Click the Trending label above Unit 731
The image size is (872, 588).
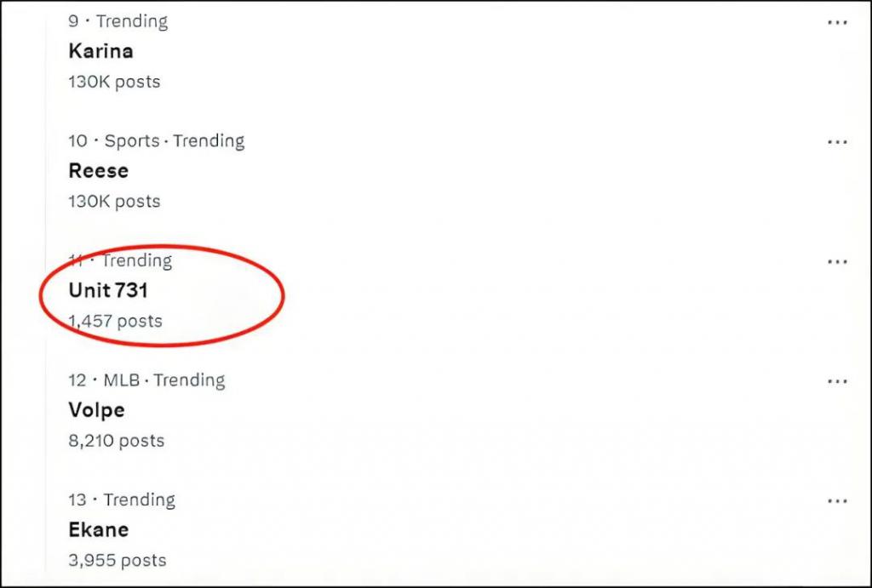136,260
